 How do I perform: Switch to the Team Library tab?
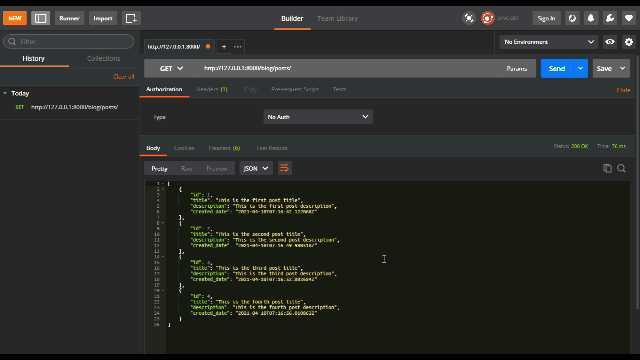(x=338, y=18)
